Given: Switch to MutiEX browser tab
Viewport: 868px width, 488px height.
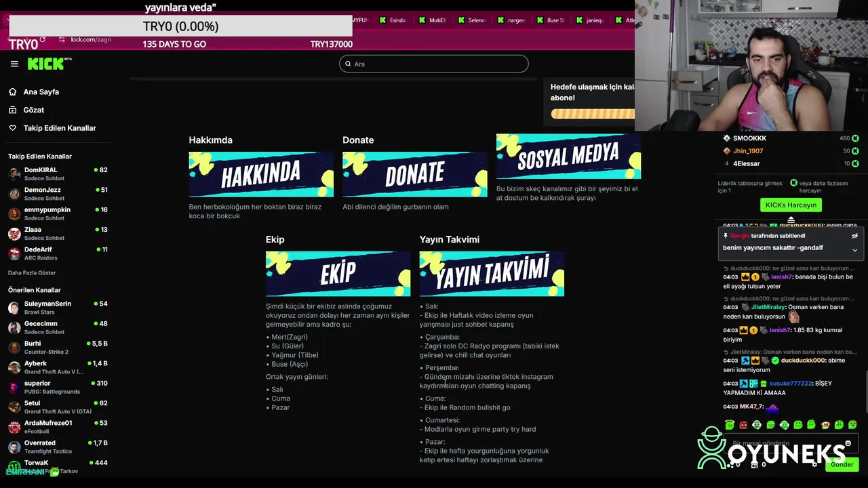Looking at the screenshot, I should tap(433, 20).
